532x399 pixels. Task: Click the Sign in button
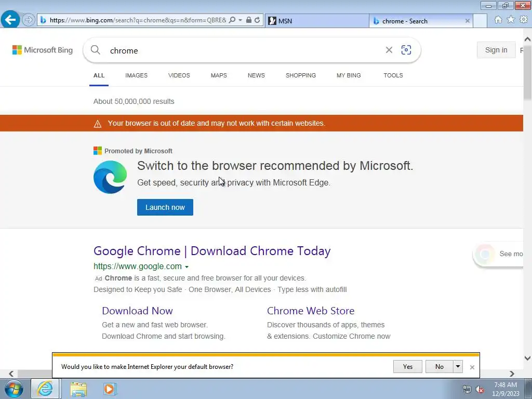coord(496,50)
